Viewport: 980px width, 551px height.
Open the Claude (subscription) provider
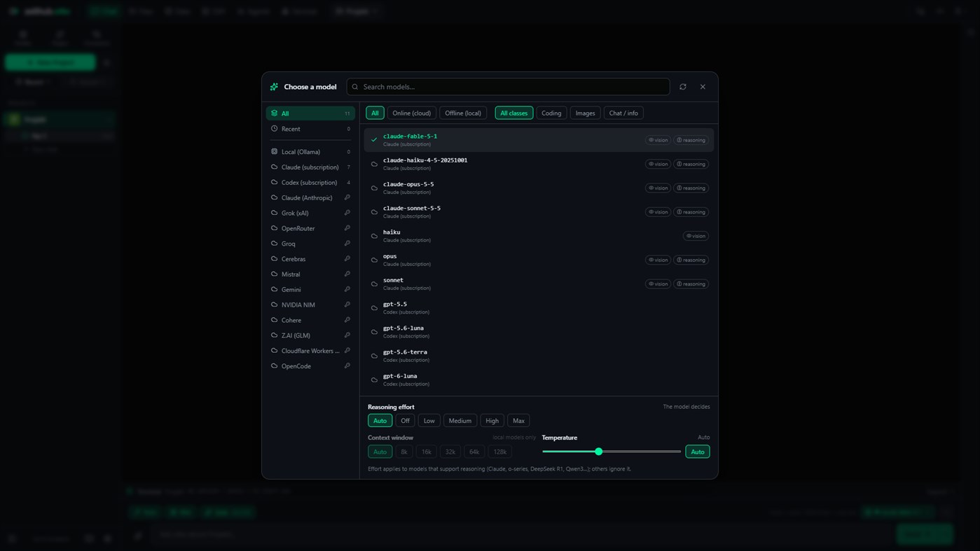tap(310, 167)
